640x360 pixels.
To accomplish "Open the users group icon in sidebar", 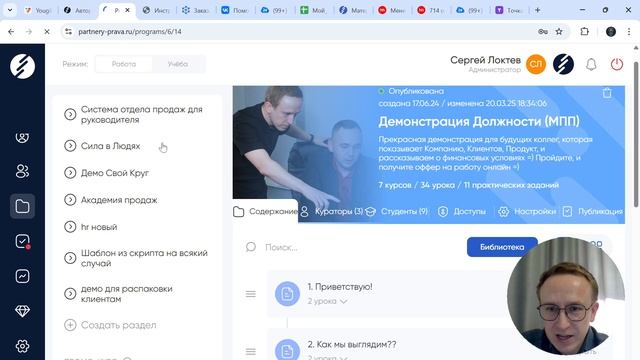I will 22,171.
